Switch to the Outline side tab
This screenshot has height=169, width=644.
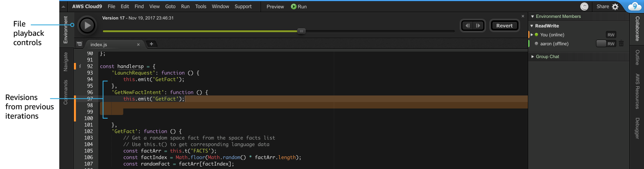(637, 57)
